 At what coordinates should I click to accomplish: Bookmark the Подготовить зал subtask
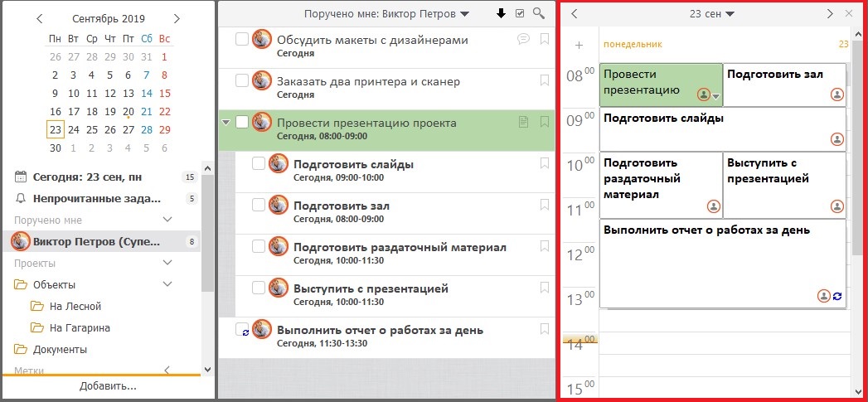(544, 205)
